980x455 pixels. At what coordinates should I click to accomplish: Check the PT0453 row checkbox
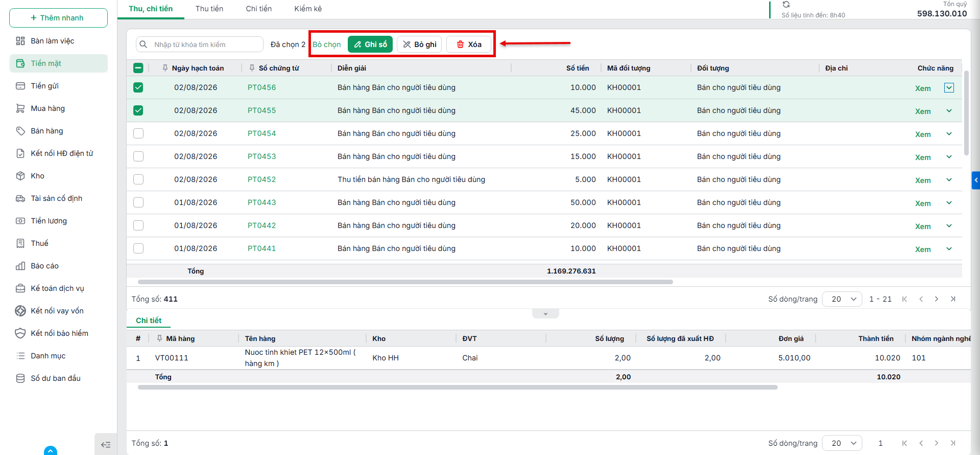coord(138,156)
